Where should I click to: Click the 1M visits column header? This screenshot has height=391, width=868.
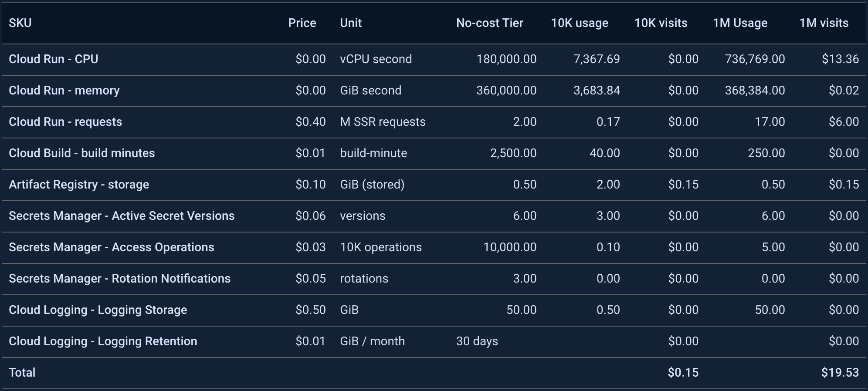tap(824, 23)
